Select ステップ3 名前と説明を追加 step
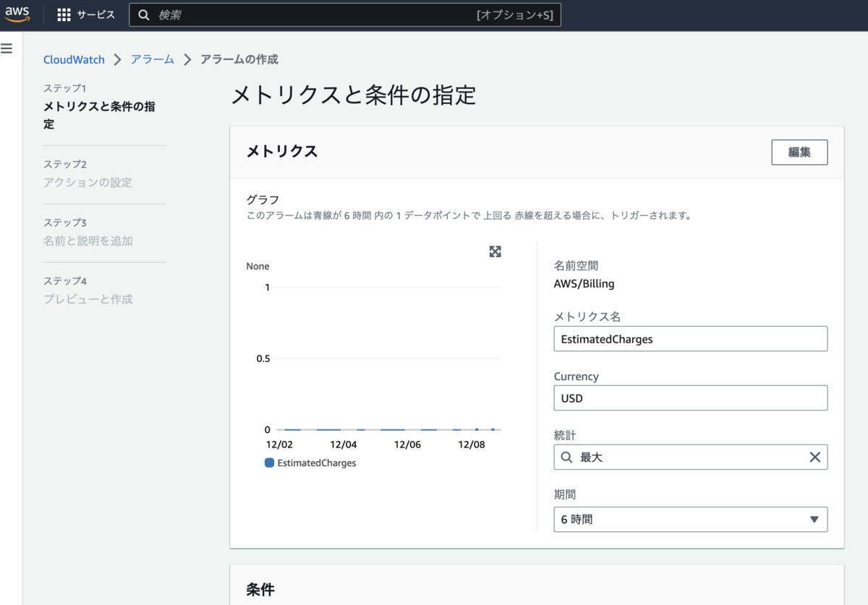 [88, 232]
